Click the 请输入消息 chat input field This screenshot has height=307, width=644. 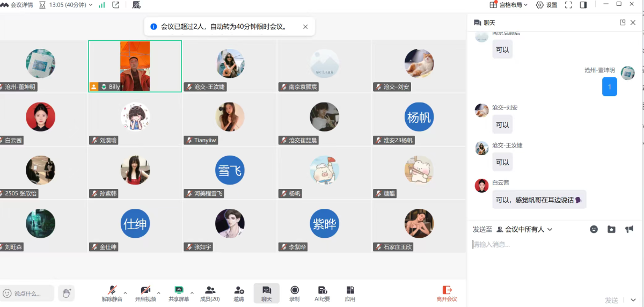(x=553, y=245)
